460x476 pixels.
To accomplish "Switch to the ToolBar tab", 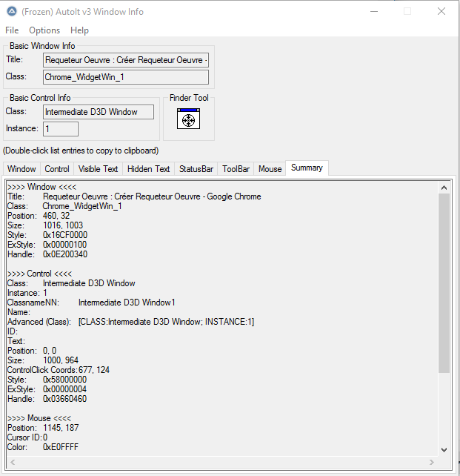I will pyautogui.click(x=236, y=169).
